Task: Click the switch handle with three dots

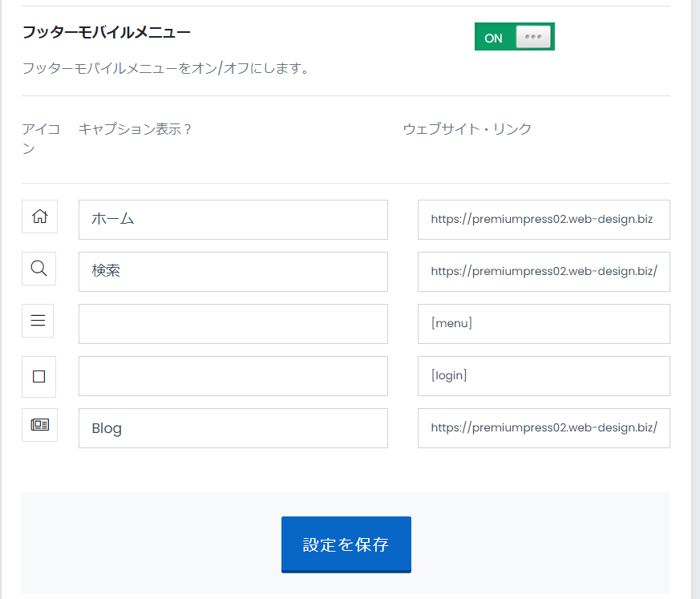Action: (533, 37)
